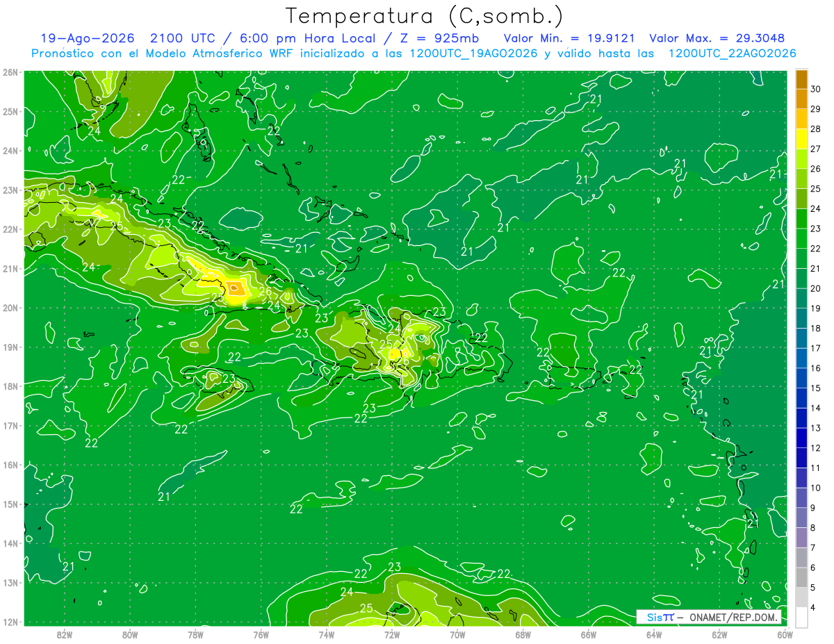
Task: Click the dark orange swatch above 30
Action: click(801, 79)
